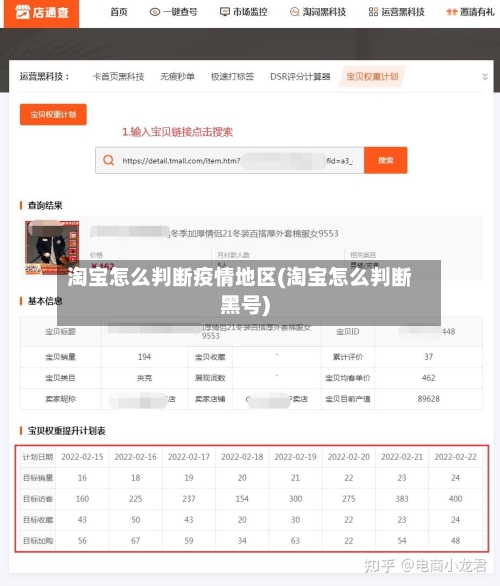Click the date header 2022-02-22
This screenshot has height=586, width=500.
point(456,457)
